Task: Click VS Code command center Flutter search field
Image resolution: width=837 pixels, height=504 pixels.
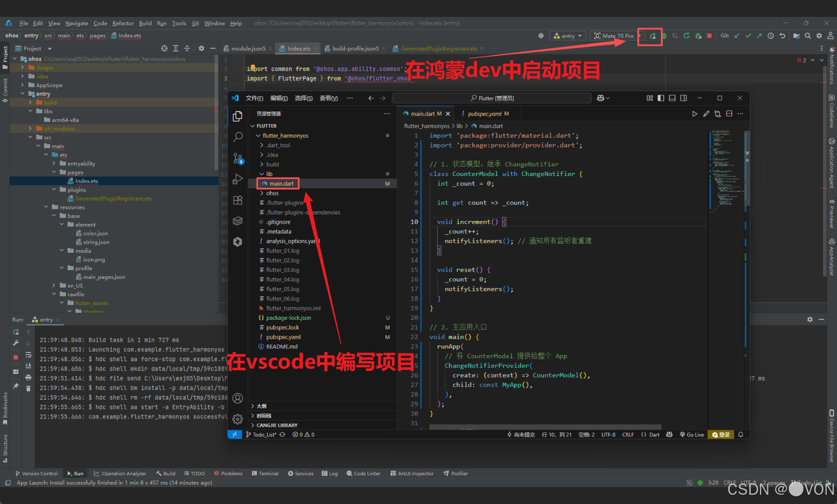Action: point(492,98)
